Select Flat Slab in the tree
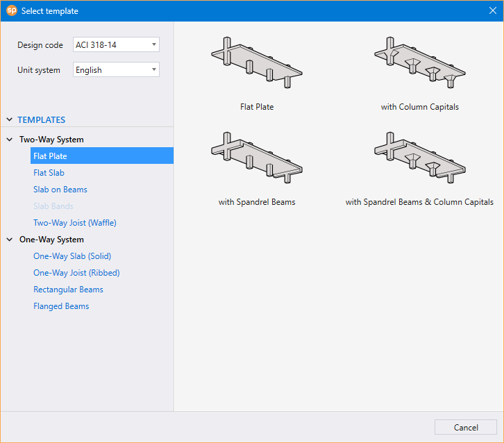This screenshot has height=443, width=504. [49, 173]
